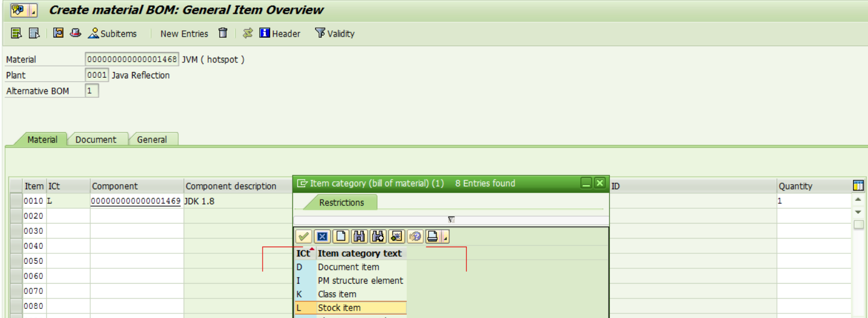Click the JDK 1.8 component description
Image resolution: width=868 pixels, height=318 pixels.
199,201
